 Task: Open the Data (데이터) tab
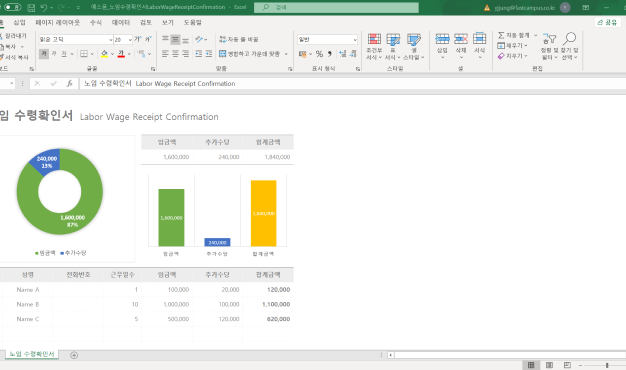coord(121,22)
